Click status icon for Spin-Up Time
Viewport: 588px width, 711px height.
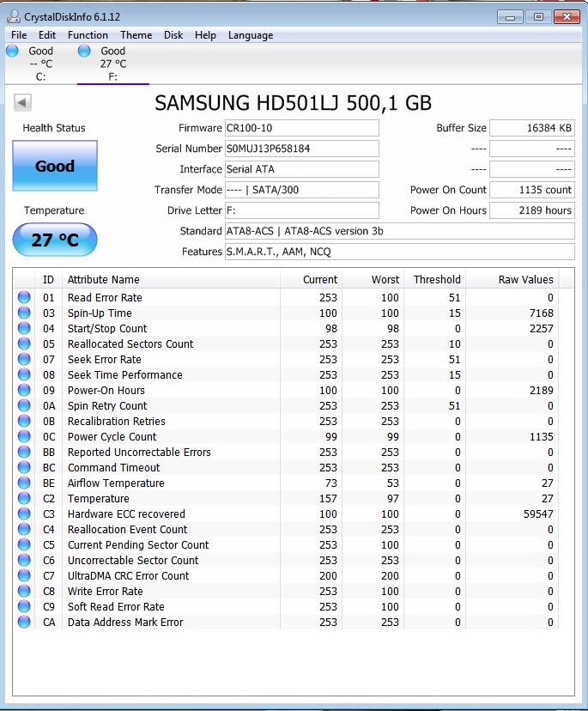pos(24,313)
